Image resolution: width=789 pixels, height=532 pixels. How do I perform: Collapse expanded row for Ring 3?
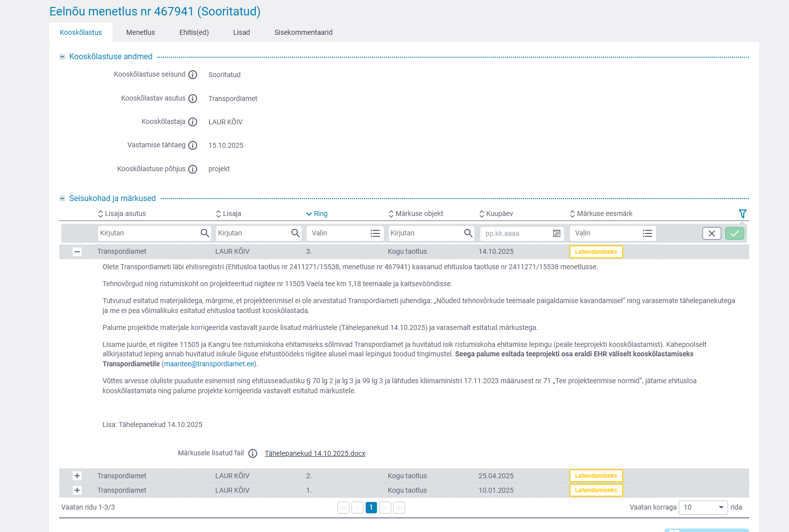click(x=77, y=252)
